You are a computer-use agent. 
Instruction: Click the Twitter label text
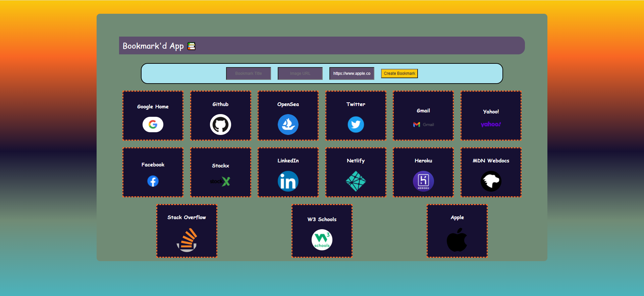pyautogui.click(x=356, y=104)
